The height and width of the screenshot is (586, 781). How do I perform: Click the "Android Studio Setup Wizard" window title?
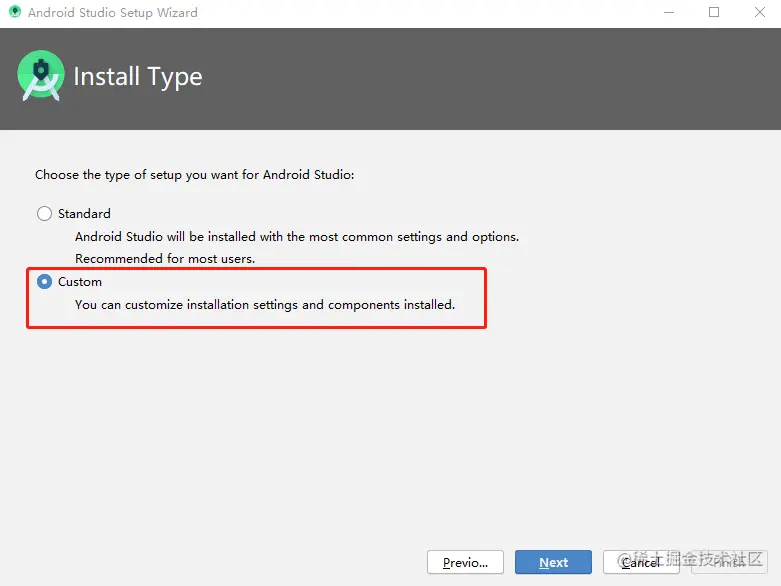[113, 12]
